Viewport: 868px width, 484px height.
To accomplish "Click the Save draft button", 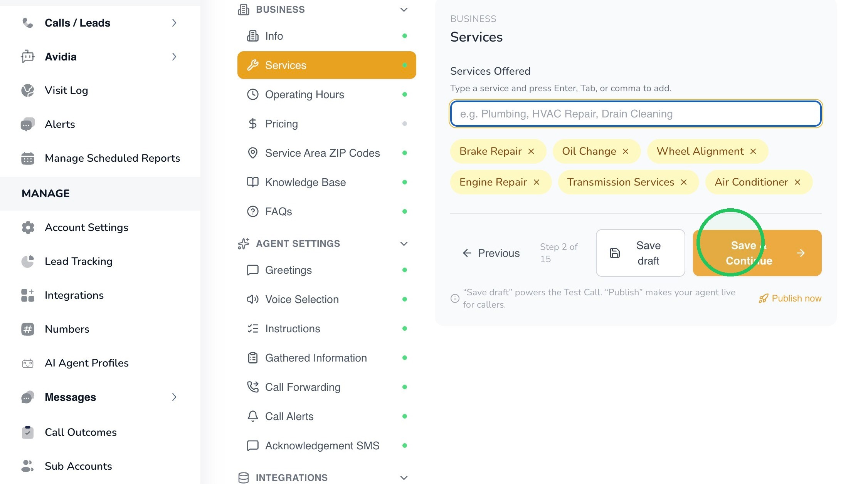I will [x=641, y=253].
